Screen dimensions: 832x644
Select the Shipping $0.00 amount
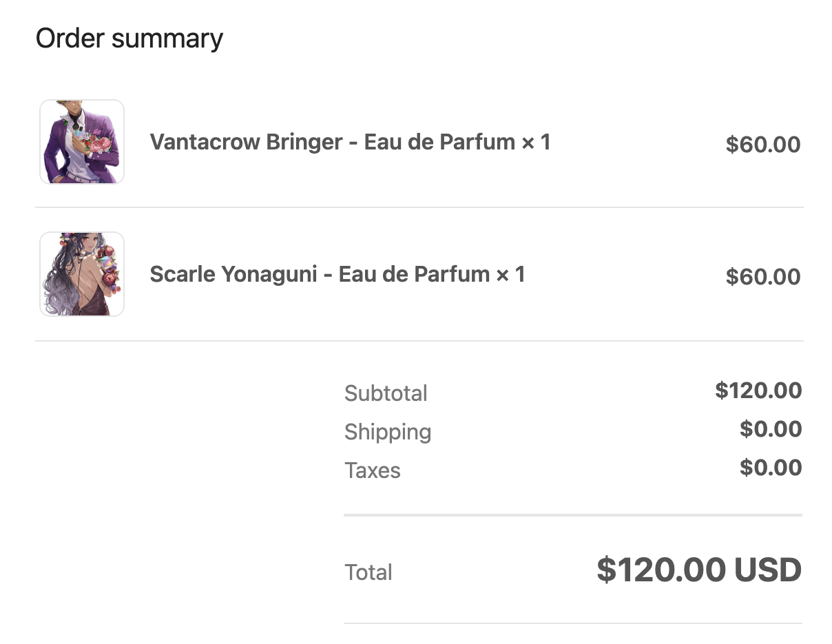(771, 429)
